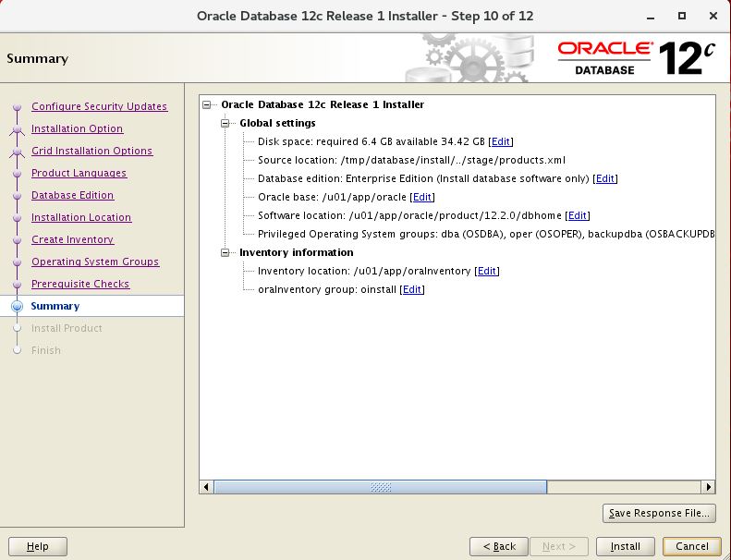Cancel the installation

pos(692,546)
